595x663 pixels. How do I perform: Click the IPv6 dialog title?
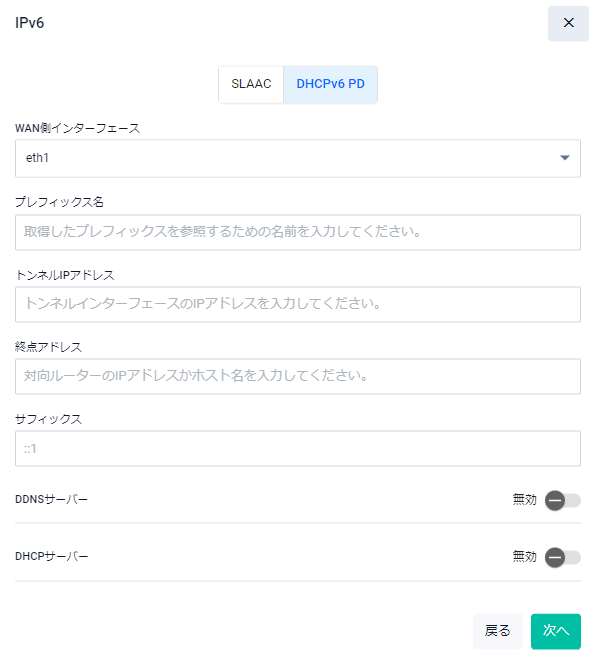(30, 23)
